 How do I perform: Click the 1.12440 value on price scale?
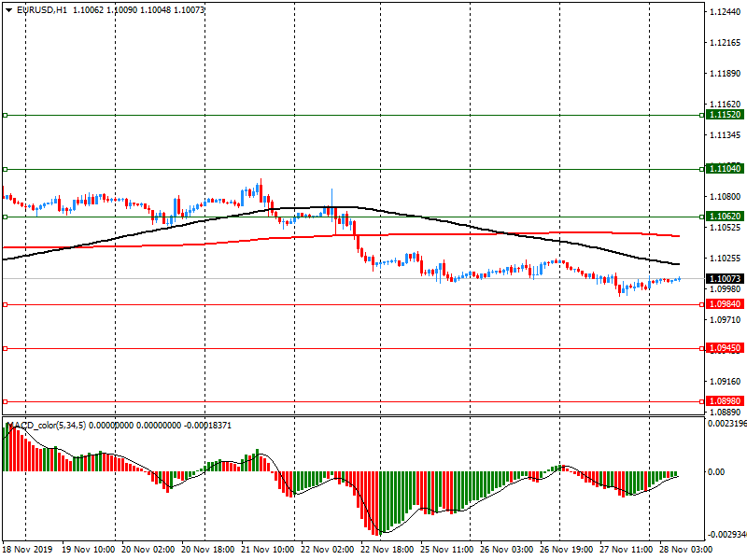pos(725,12)
